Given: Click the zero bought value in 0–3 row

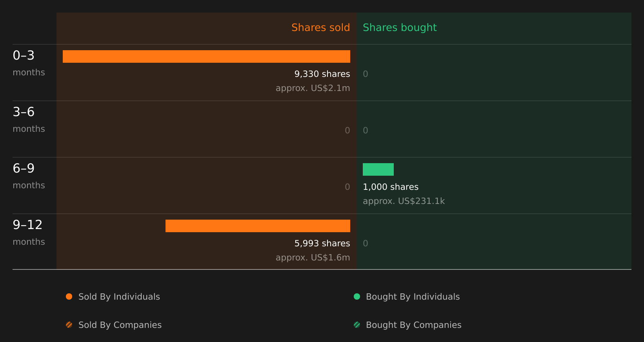Looking at the screenshot, I should 366,74.
